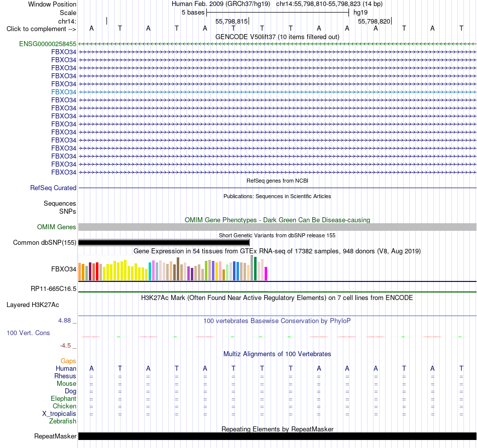Select the Rhesus species row label
Screen dimensions: 477x448
click(65, 376)
